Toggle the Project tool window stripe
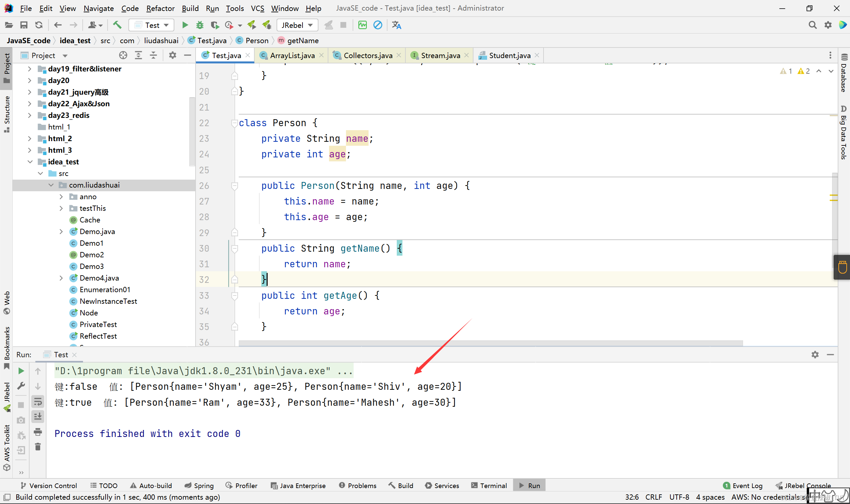The width and height of the screenshot is (850, 504). [6, 68]
